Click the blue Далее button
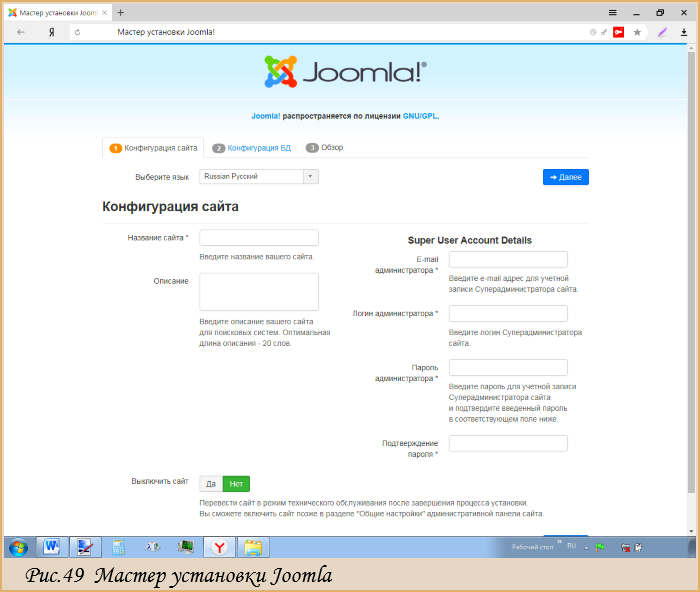The height and width of the screenshot is (592, 700). (566, 177)
